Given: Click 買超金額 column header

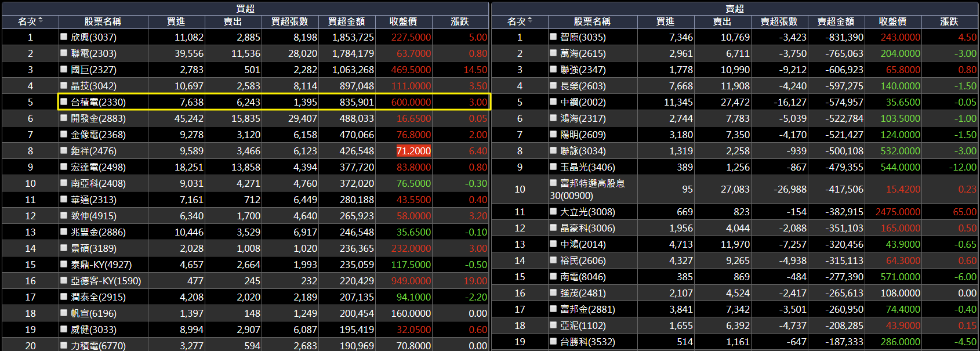Looking at the screenshot, I should point(347,21).
